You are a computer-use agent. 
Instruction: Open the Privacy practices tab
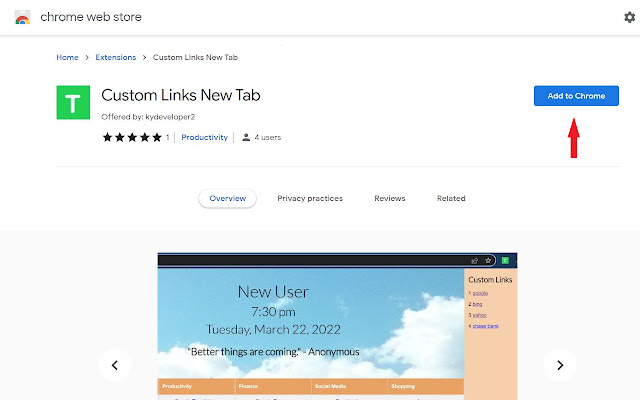(x=310, y=198)
